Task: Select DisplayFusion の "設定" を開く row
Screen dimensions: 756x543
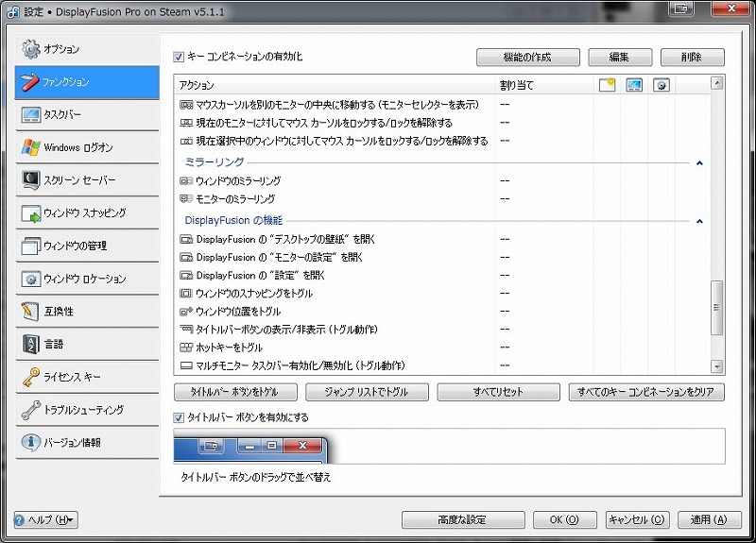Action: click(441, 276)
